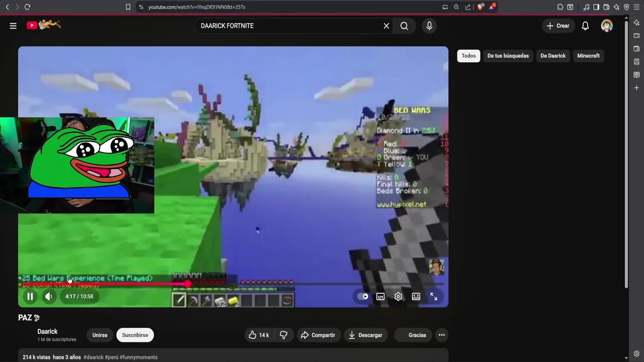Start voice search with microphone

(429, 26)
